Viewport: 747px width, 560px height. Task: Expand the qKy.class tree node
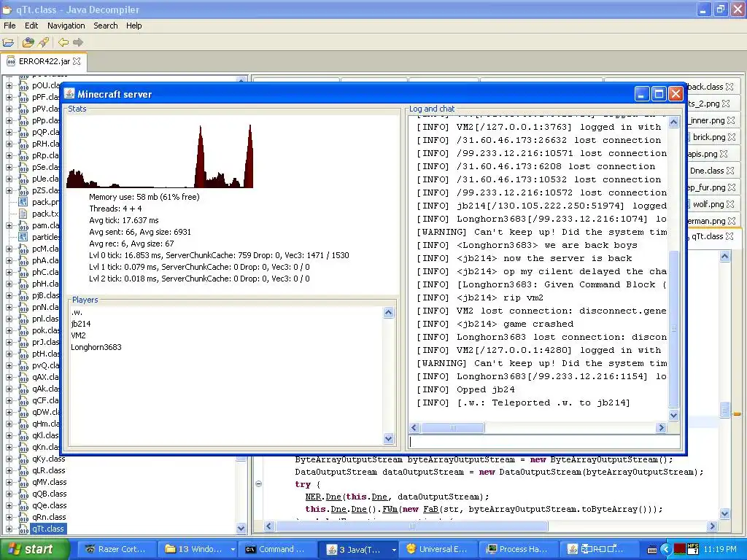click(x=9, y=459)
